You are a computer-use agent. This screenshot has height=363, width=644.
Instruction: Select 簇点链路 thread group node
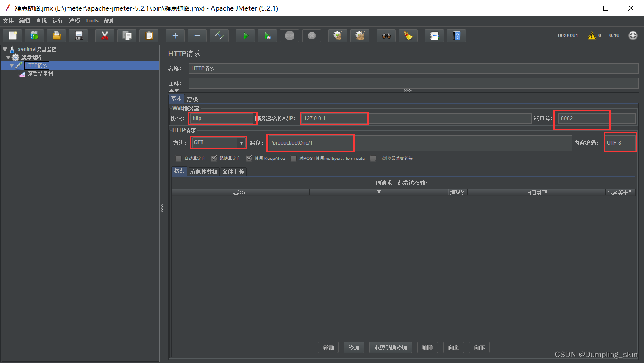click(31, 57)
